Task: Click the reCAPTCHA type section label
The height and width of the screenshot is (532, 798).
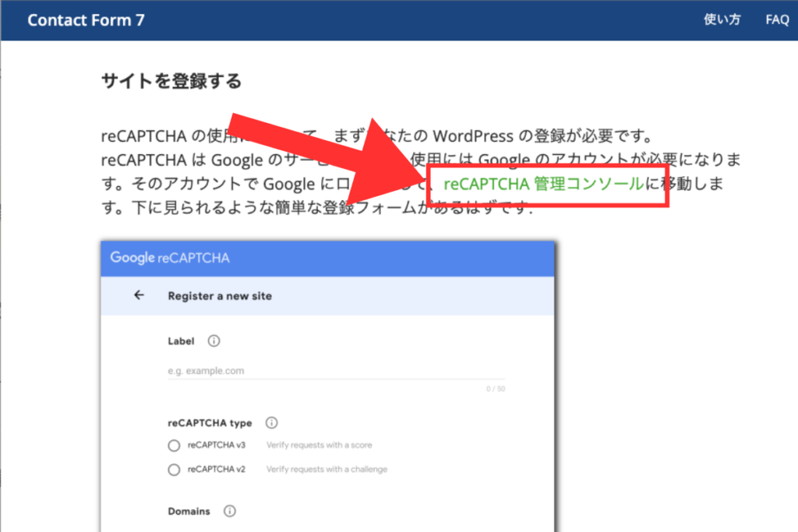Action: pos(210,423)
